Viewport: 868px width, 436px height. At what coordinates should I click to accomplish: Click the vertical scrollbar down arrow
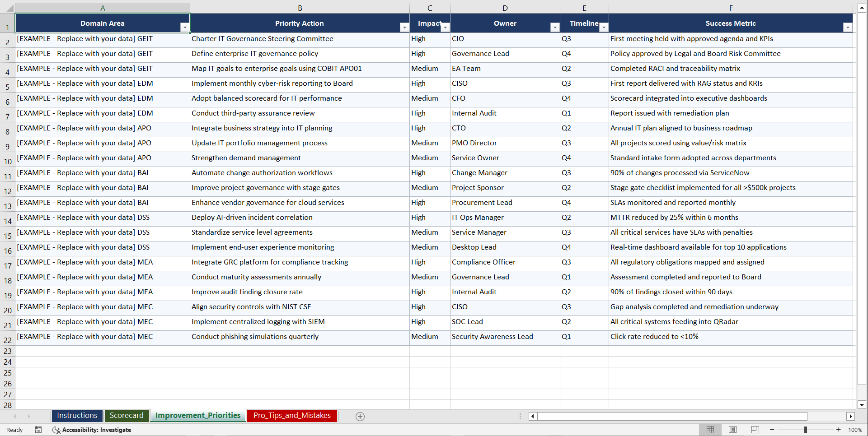tap(862, 405)
